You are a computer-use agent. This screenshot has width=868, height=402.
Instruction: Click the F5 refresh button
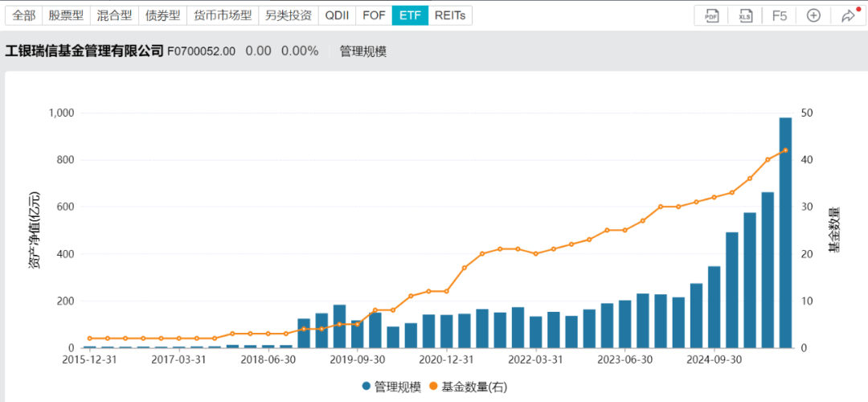pos(779,15)
